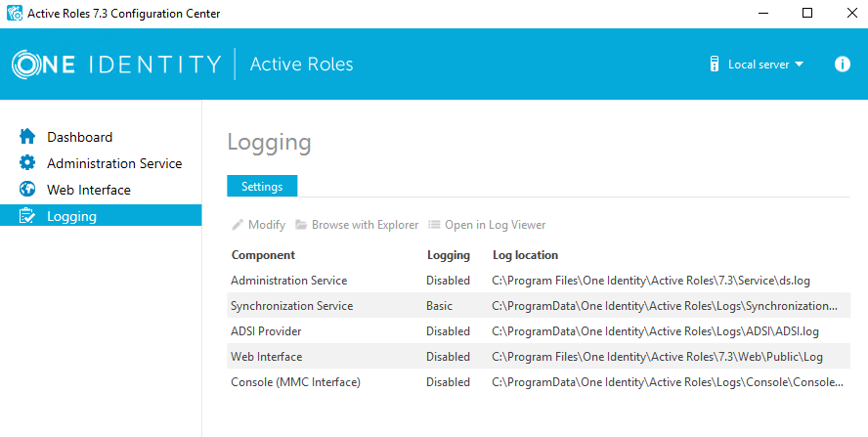Screen dimensions: 868x437
Task: Click the Active Roles header title
Action: (x=302, y=65)
